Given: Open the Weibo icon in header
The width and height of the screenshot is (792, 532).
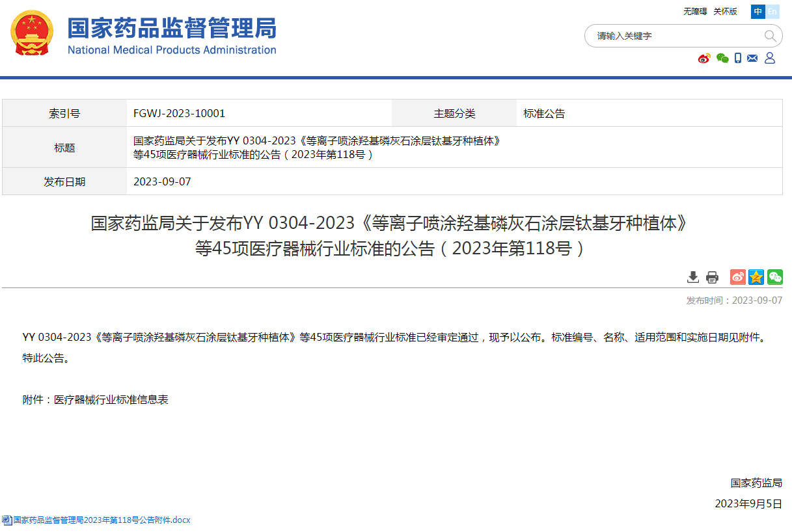Looking at the screenshot, I should click(x=704, y=58).
